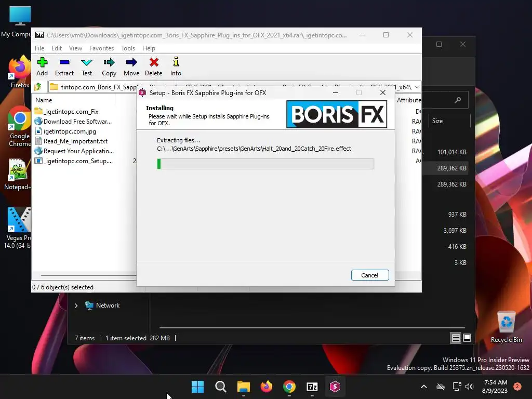This screenshot has width=532, height=399.
Task: Open clock and date flyout
Action: [x=495, y=387]
